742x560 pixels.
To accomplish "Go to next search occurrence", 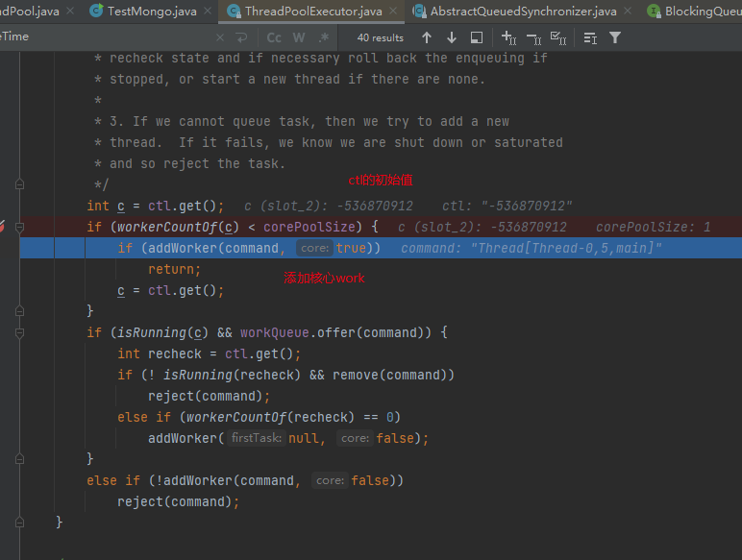I will [x=452, y=37].
